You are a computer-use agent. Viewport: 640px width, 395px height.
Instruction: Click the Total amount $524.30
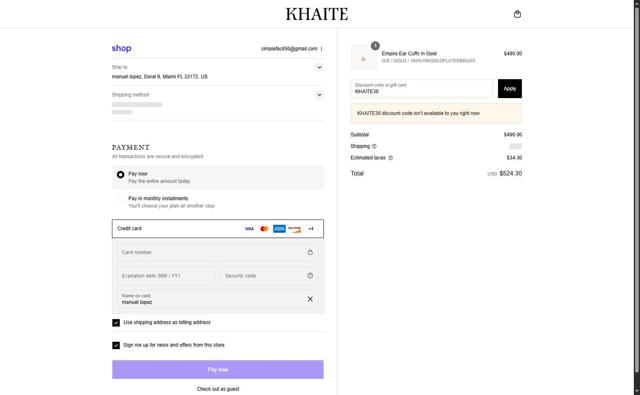pyautogui.click(x=511, y=173)
